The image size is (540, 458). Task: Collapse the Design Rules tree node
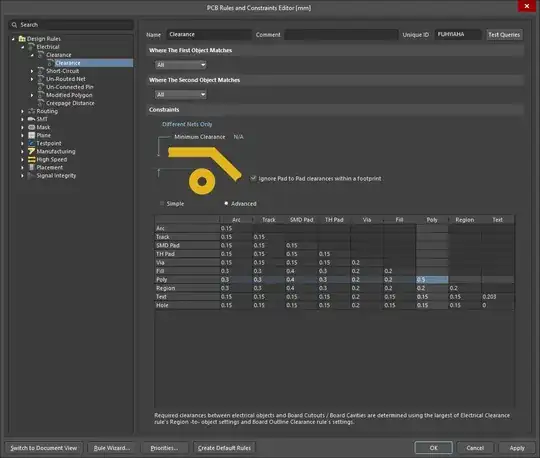point(13,39)
